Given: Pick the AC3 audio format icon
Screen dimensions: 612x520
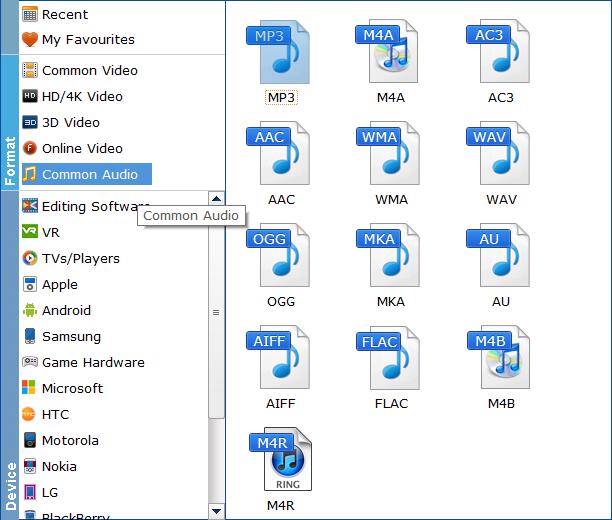Looking at the screenshot, I should 498,51.
